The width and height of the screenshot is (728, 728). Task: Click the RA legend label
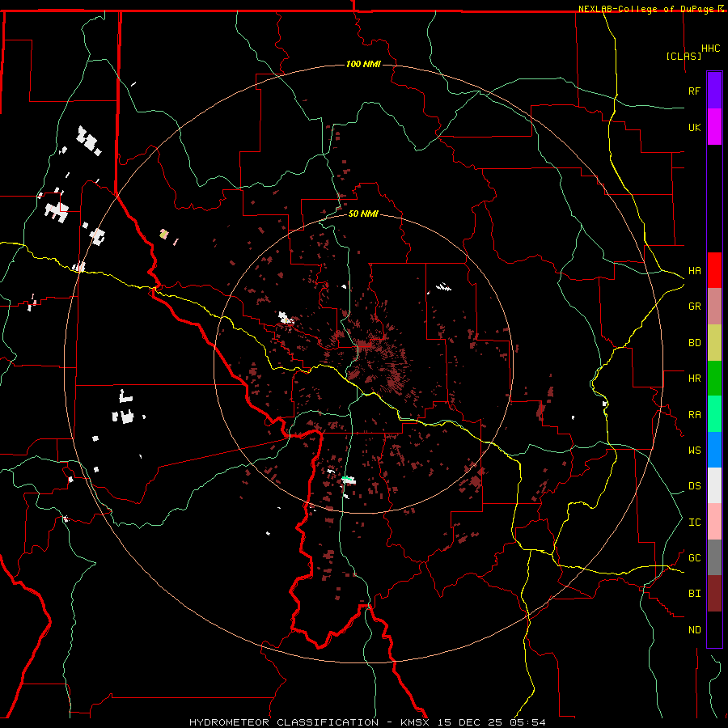(x=694, y=415)
